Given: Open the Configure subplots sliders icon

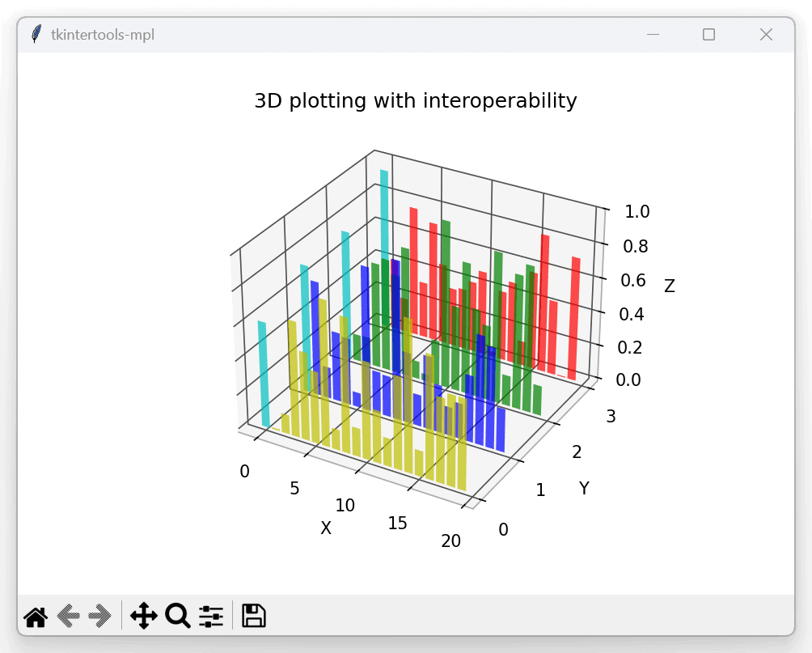Looking at the screenshot, I should 211,617.
